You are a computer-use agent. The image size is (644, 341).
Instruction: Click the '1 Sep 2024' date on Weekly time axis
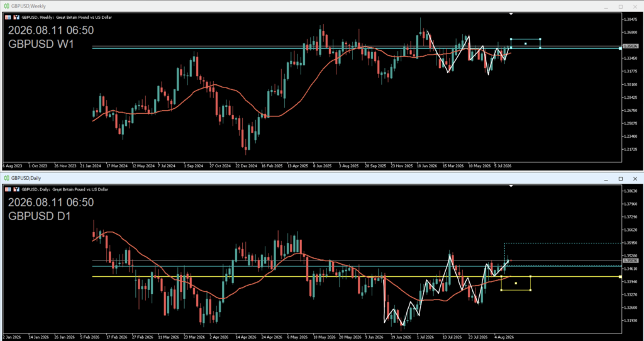[x=194, y=166]
